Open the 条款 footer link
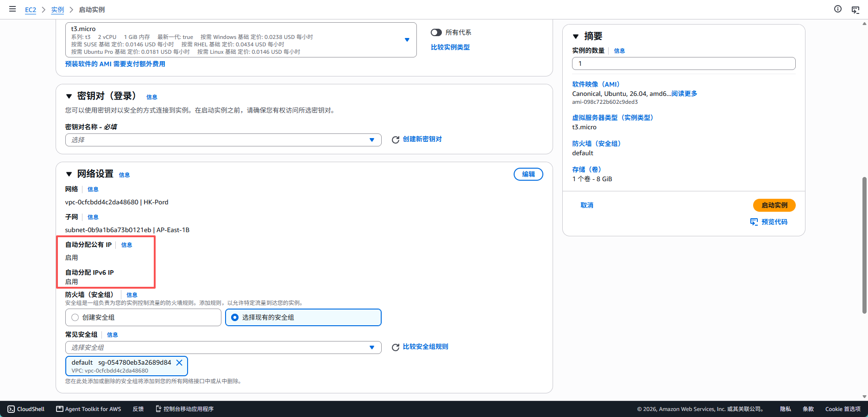This screenshot has width=868, height=417. coord(808,409)
